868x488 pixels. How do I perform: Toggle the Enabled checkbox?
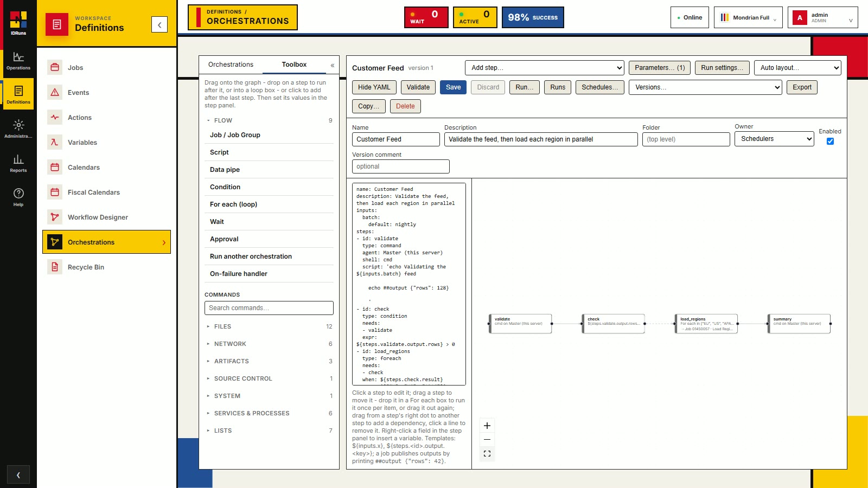(830, 142)
